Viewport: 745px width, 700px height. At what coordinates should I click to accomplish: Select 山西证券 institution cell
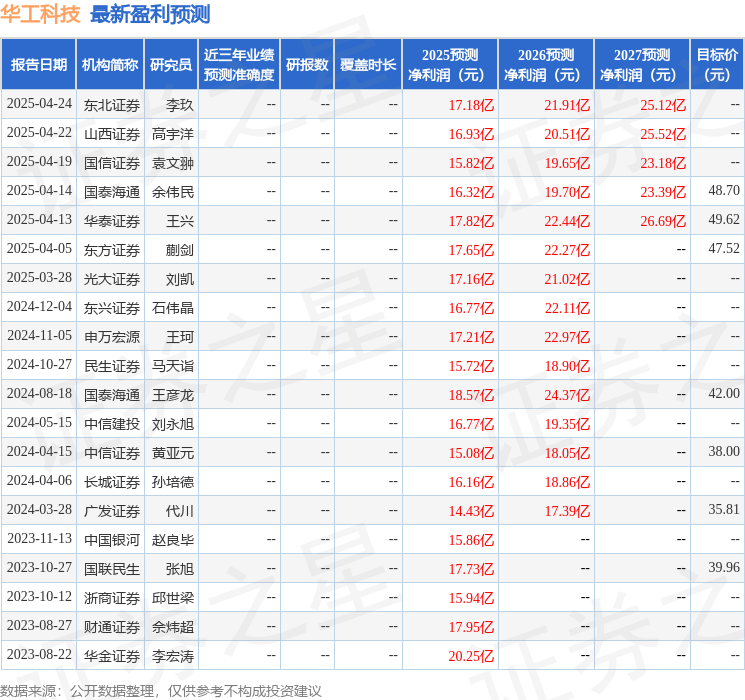pyautogui.click(x=112, y=134)
